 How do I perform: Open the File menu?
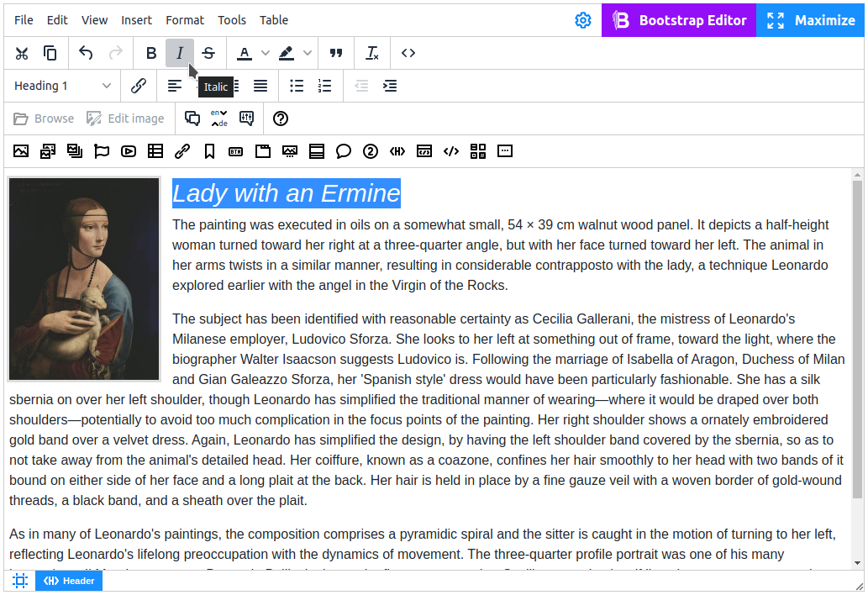(24, 20)
